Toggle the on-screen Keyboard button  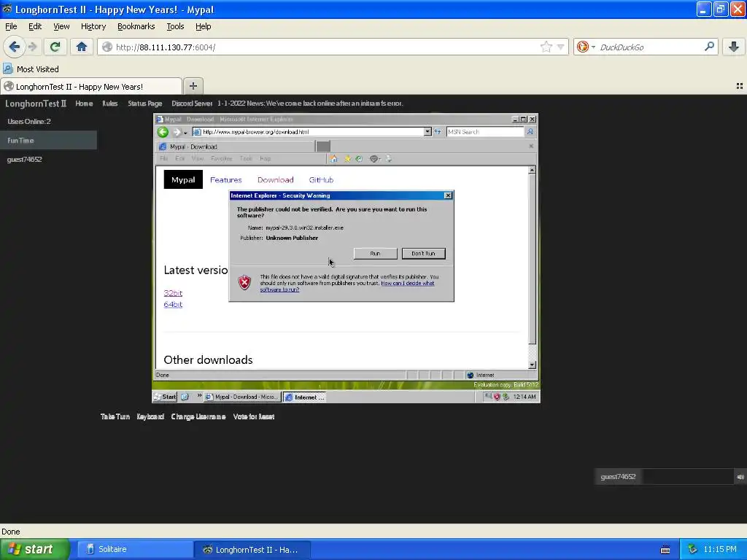[x=150, y=416]
